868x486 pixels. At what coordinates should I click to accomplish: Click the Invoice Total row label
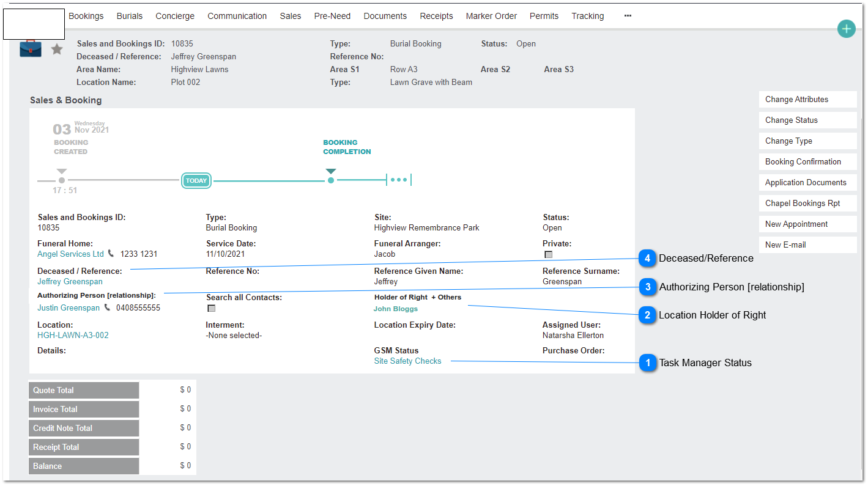coord(84,410)
